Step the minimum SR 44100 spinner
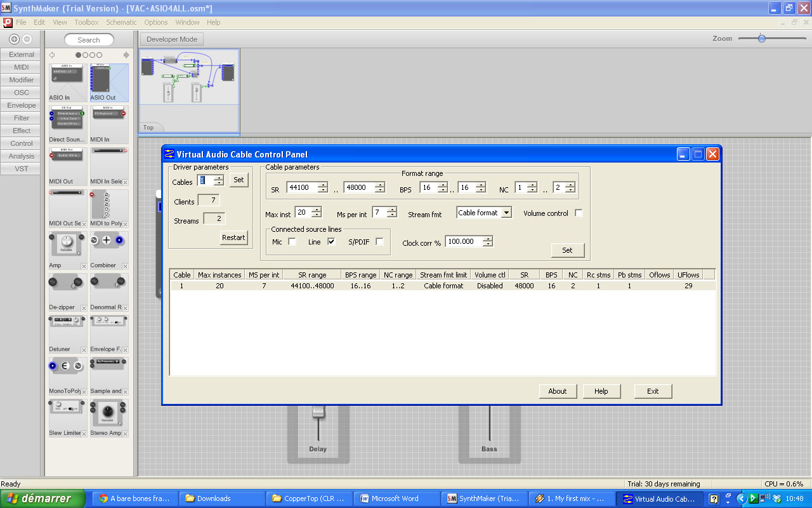 pyautogui.click(x=322, y=187)
